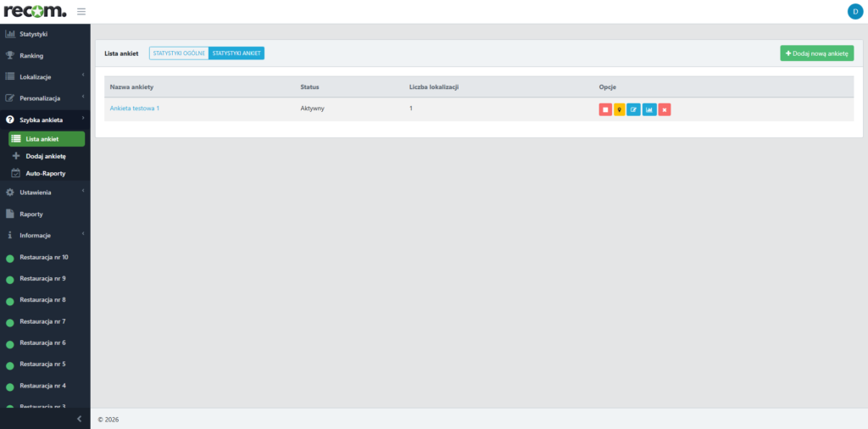Collapse the Szybka ankieta menu
868x429 pixels.
click(x=42, y=120)
